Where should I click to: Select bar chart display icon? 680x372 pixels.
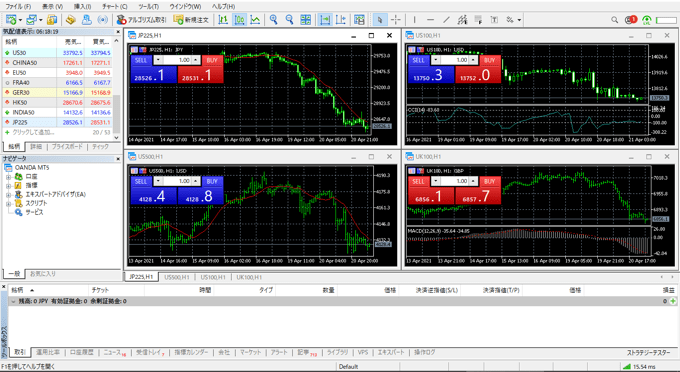click(x=223, y=20)
